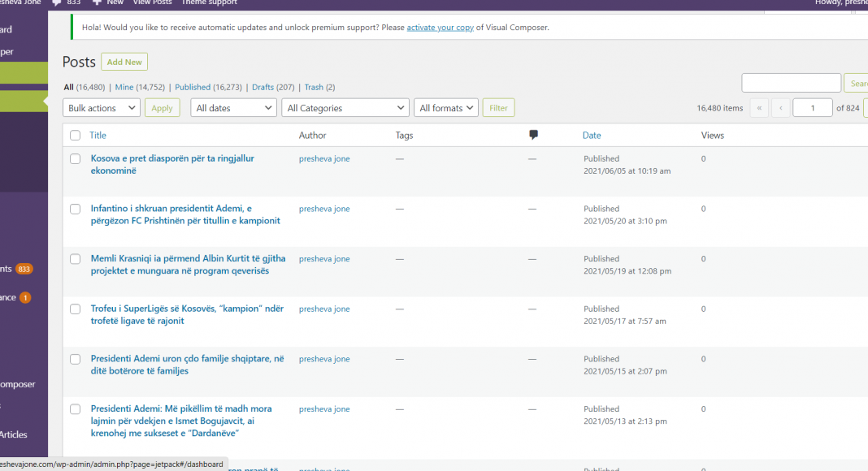
Task: Expand the All dates dropdown
Action: point(233,108)
